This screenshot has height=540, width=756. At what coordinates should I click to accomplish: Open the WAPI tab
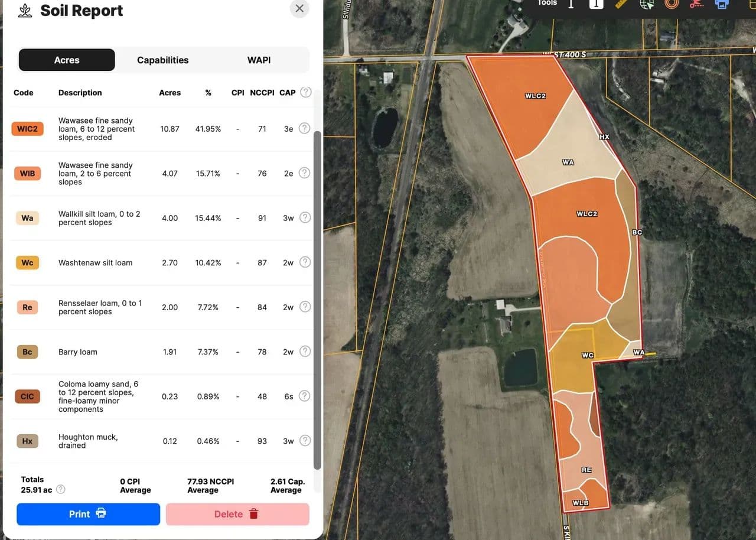click(x=259, y=60)
